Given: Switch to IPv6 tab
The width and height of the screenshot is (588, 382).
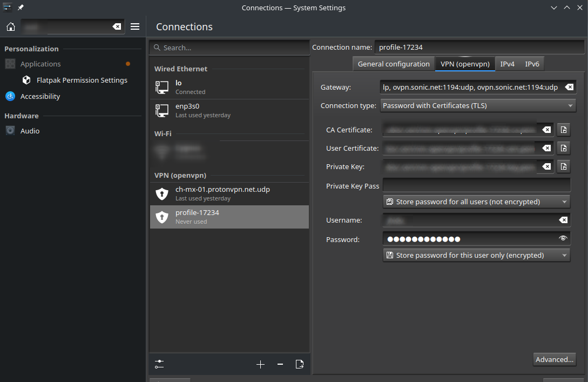Looking at the screenshot, I should click(x=532, y=64).
